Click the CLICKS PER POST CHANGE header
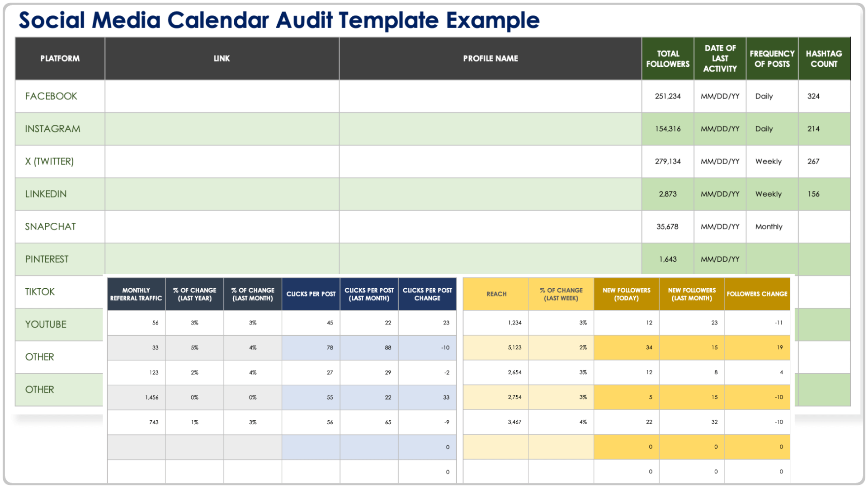This screenshot has height=488, width=868. point(427,294)
